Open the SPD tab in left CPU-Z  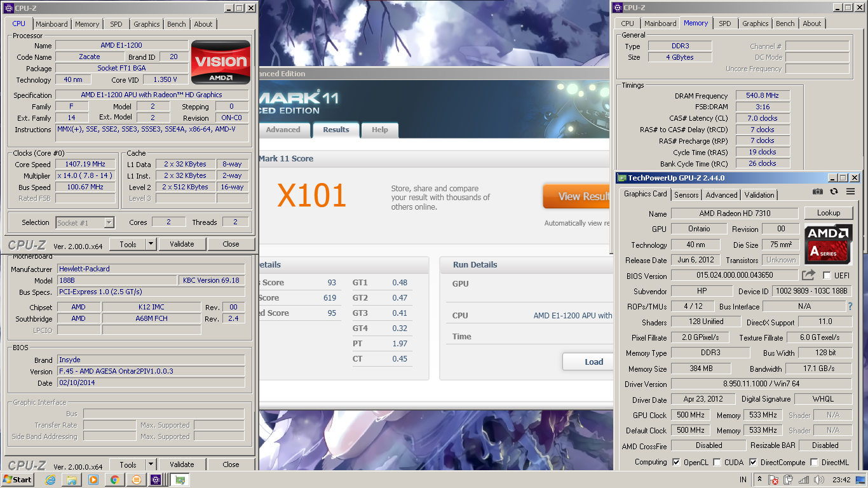[x=116, y=24]
